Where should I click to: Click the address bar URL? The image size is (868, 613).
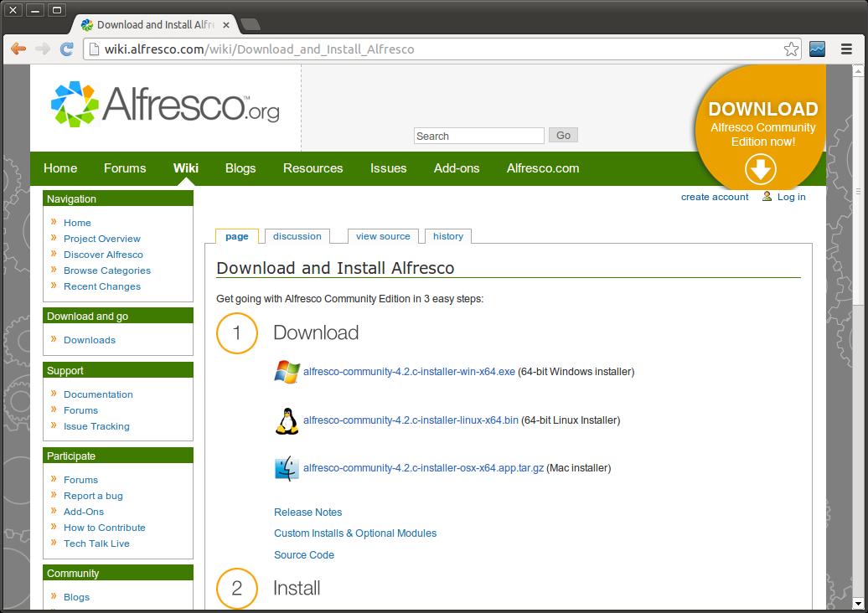[259, 49]
